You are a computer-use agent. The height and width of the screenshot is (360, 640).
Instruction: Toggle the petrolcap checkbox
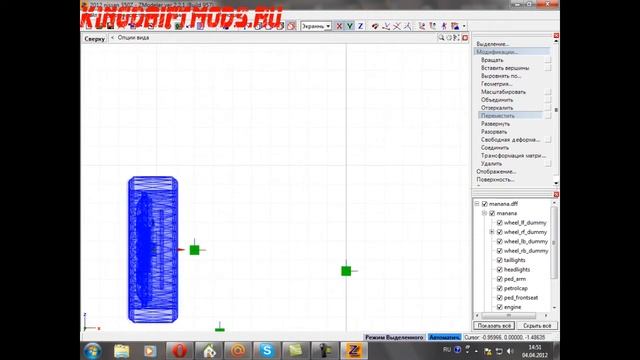[x=500, y=288]
